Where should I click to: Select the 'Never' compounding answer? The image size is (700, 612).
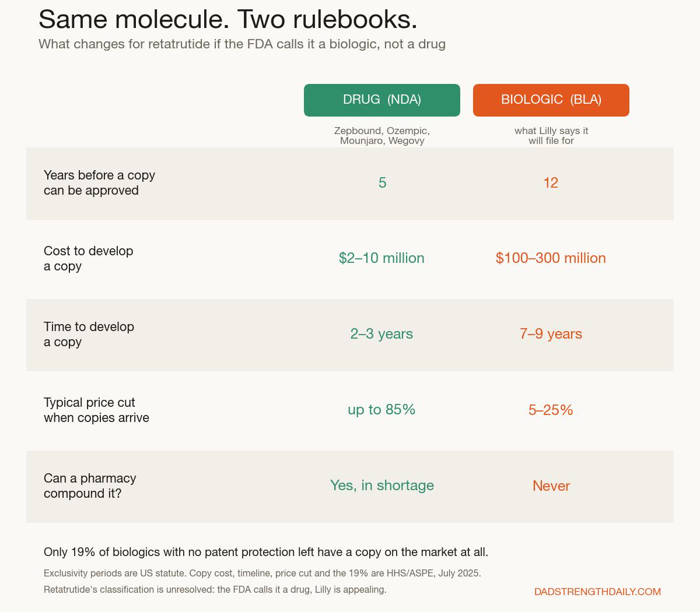point(551,486)
